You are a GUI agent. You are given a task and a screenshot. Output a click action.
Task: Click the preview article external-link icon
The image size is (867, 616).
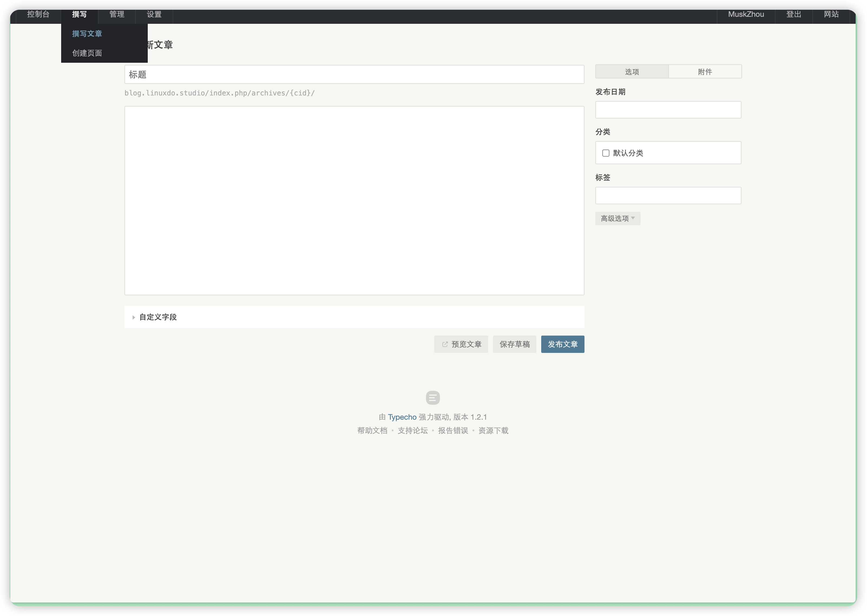(445, 345)
